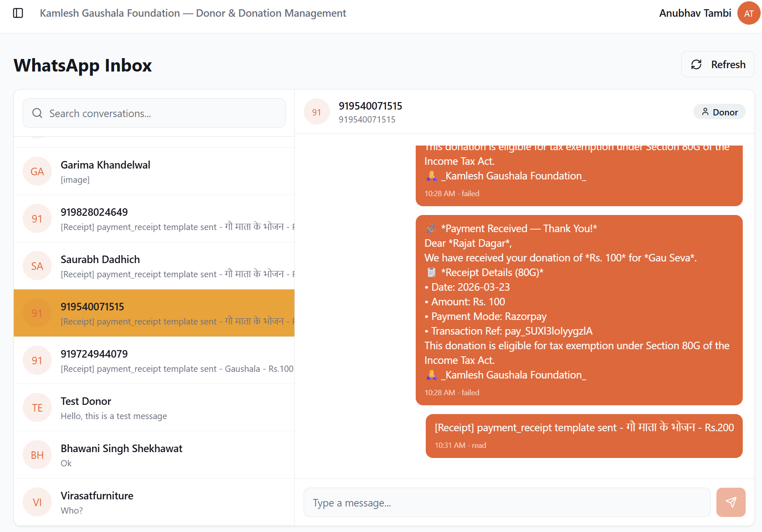Collapse the sidebar with the panel icon
This screenshot has height=532, width=762.
point(18,13)
